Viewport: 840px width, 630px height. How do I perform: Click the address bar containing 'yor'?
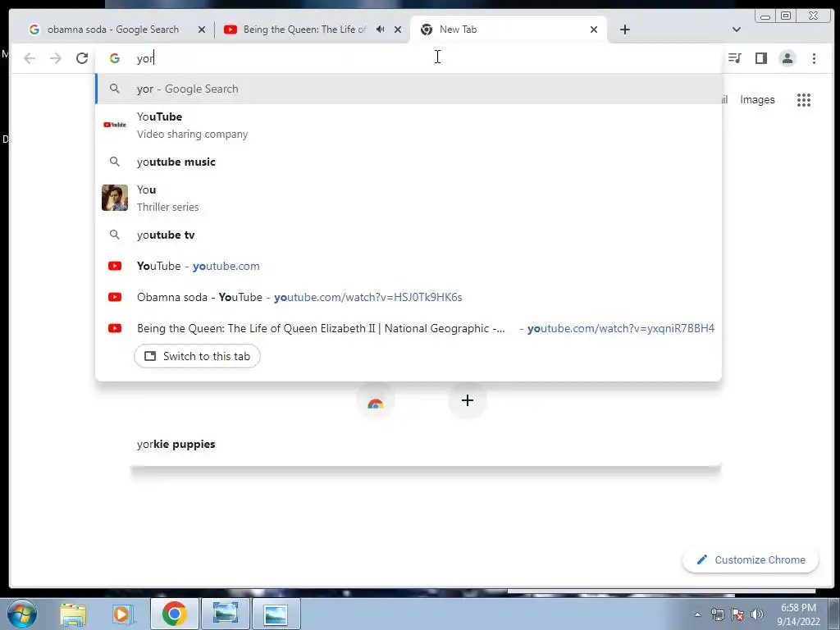pyautogui.click(x=407, y=58)
